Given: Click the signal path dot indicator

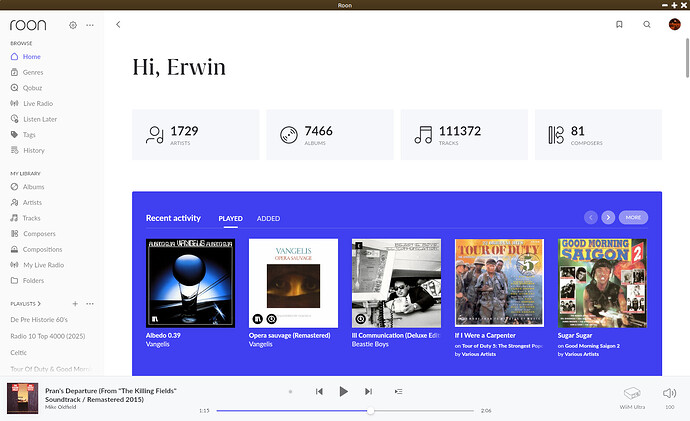Looking at the screenshot, I should 290,392.
